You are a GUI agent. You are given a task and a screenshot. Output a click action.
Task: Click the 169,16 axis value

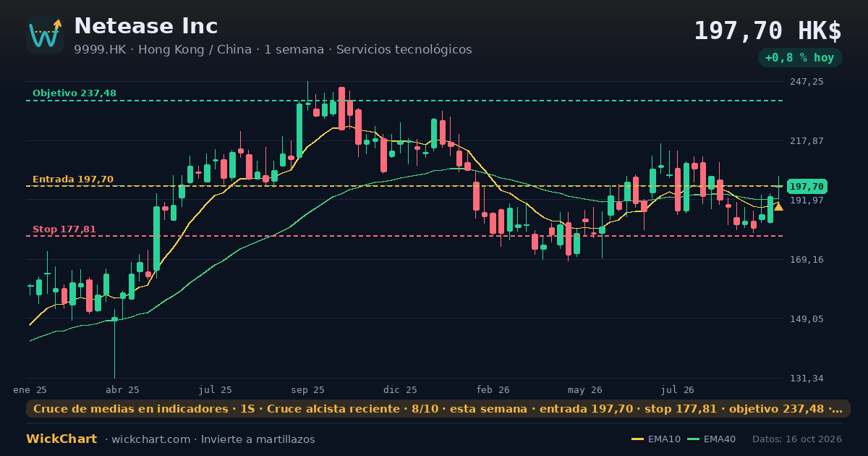(807, 259)
